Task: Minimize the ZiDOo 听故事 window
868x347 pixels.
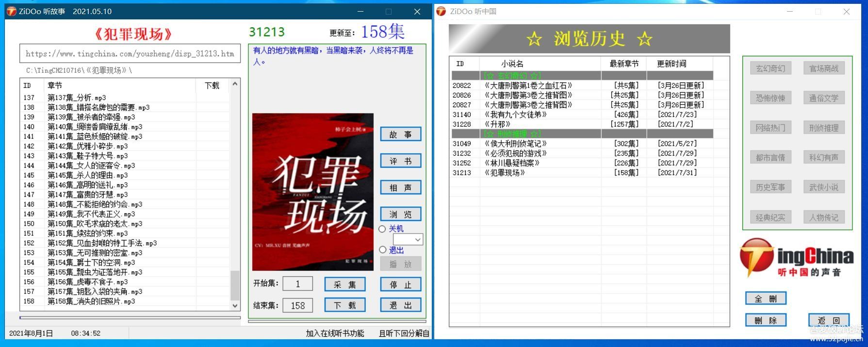Action: tap(360, 11)
